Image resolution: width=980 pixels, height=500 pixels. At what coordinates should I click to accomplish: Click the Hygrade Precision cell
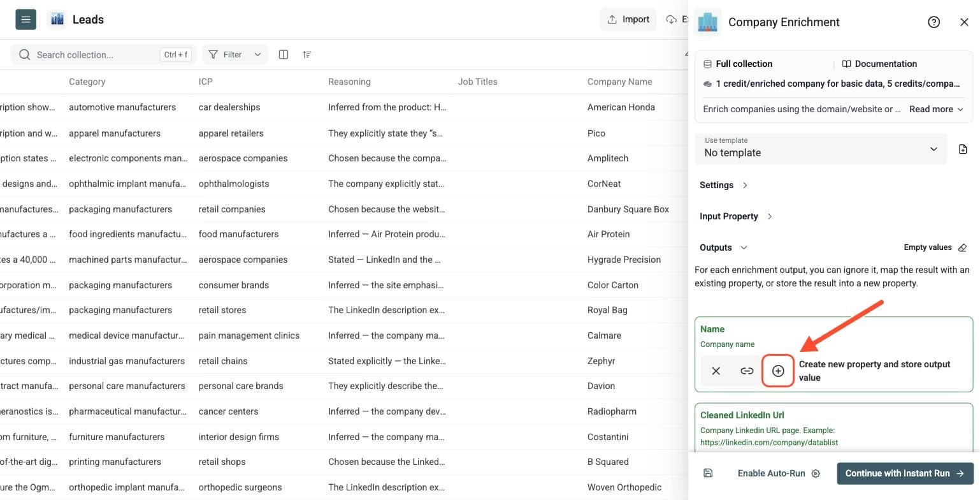point(624,260)
